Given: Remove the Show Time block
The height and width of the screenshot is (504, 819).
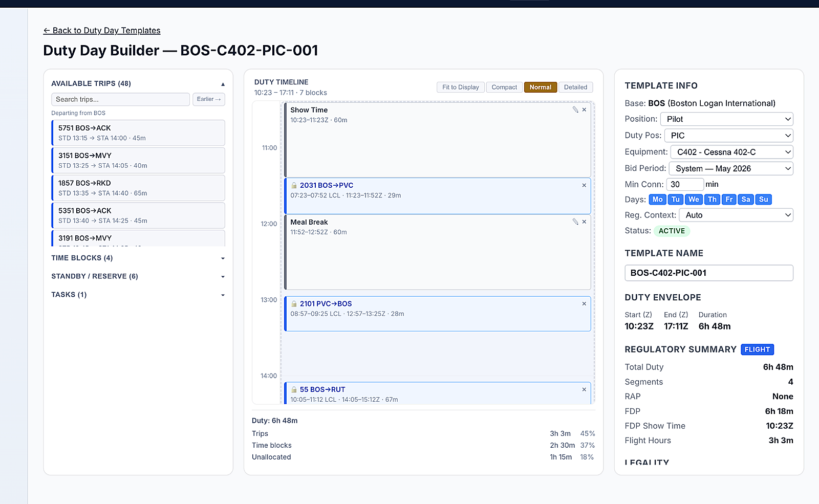Looking at the screenshot, I should pos(584,109).
